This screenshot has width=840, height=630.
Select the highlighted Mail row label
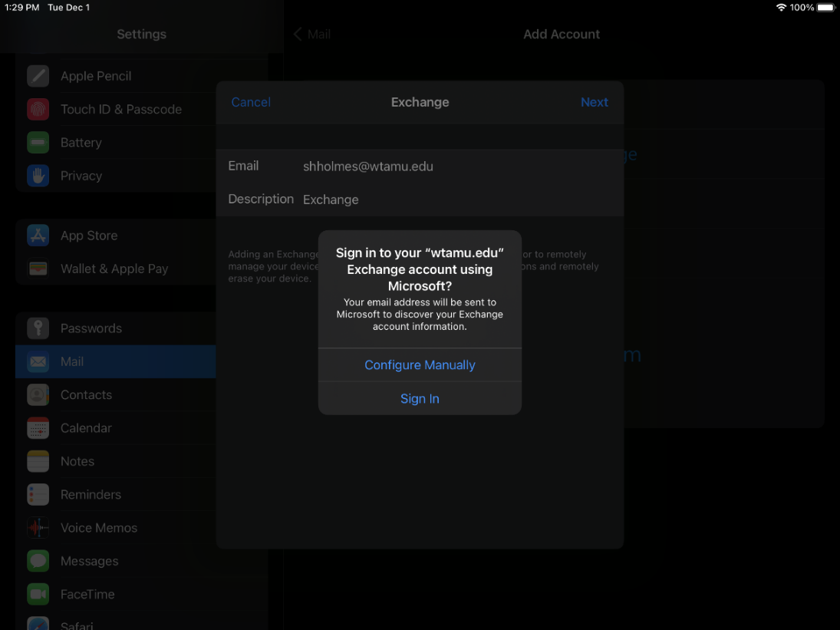72,361
